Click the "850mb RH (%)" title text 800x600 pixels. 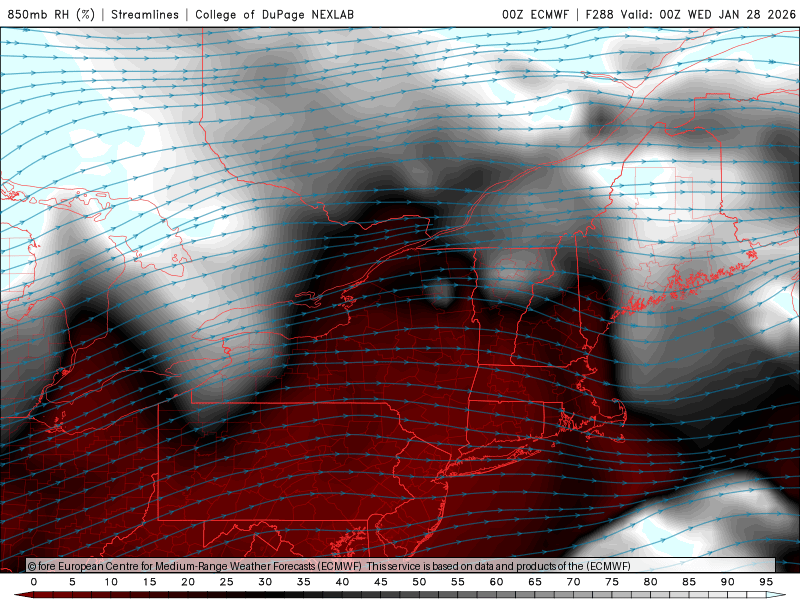tap(51, 14)
